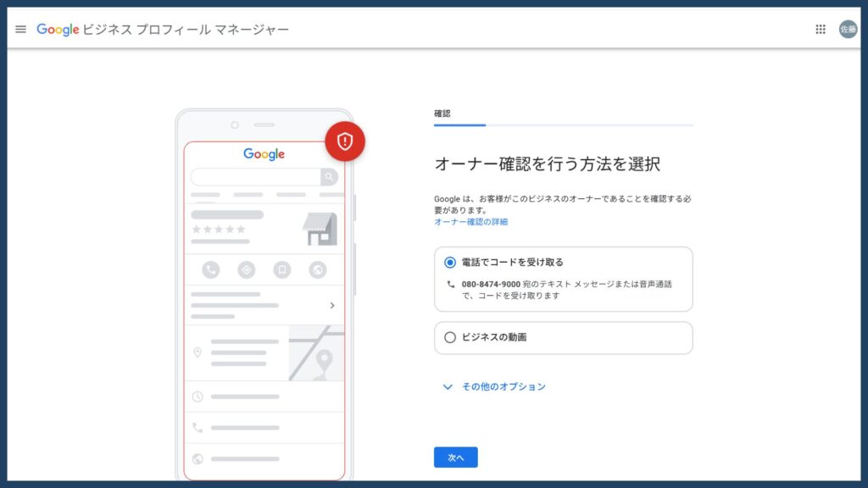The image size is (868, 488).
Task: Click the map thumbnail in phone illustration
Action: [x=316, y=353]
